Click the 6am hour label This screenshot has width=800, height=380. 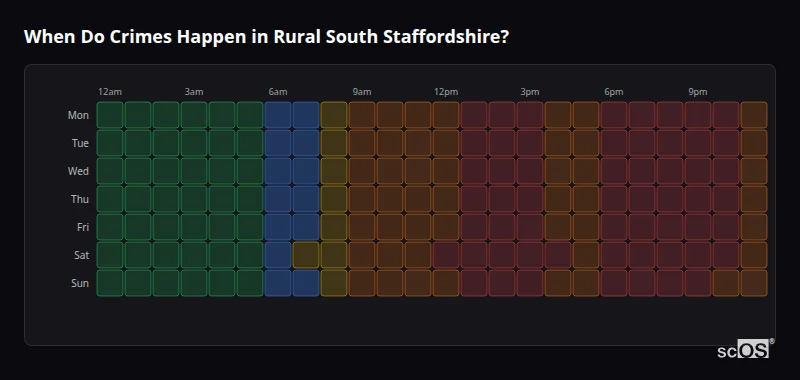[x=278, y=92]
